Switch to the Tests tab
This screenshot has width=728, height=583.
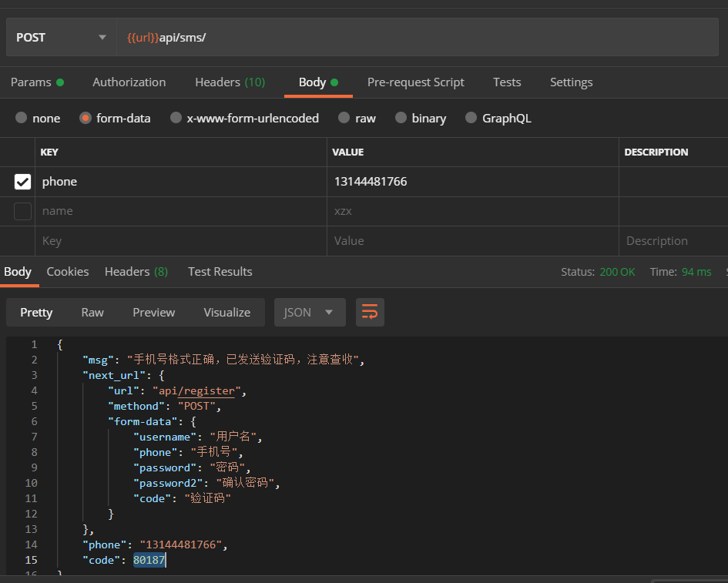coord(507,82)
